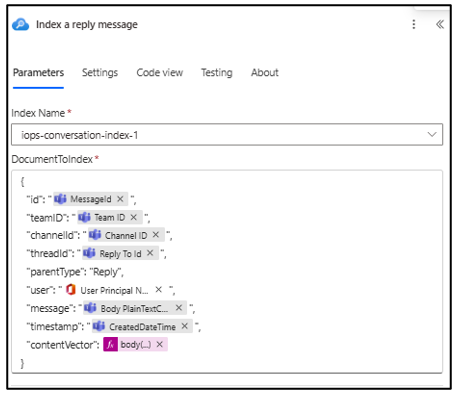Collapse the panel with double chevron
This screenshot has height=394, width=468.
(440, 24)
